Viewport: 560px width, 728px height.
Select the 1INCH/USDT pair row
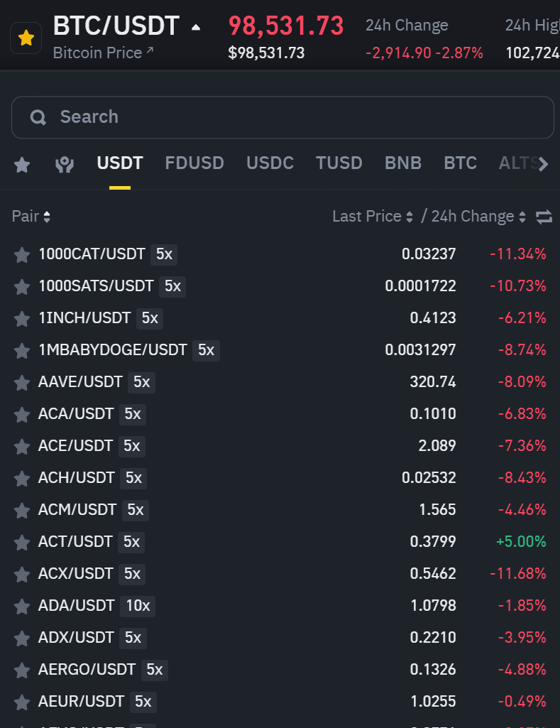point(280,318)
